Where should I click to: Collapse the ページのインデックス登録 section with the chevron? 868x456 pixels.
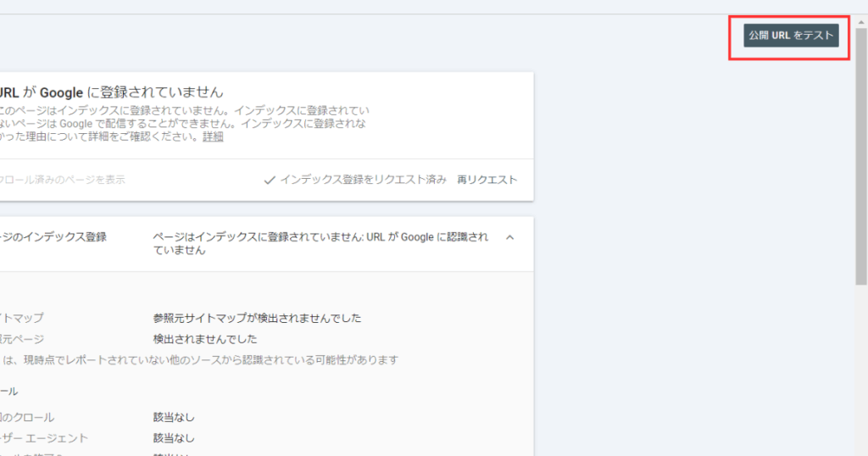pyautogui.click(x=509, y=237)
